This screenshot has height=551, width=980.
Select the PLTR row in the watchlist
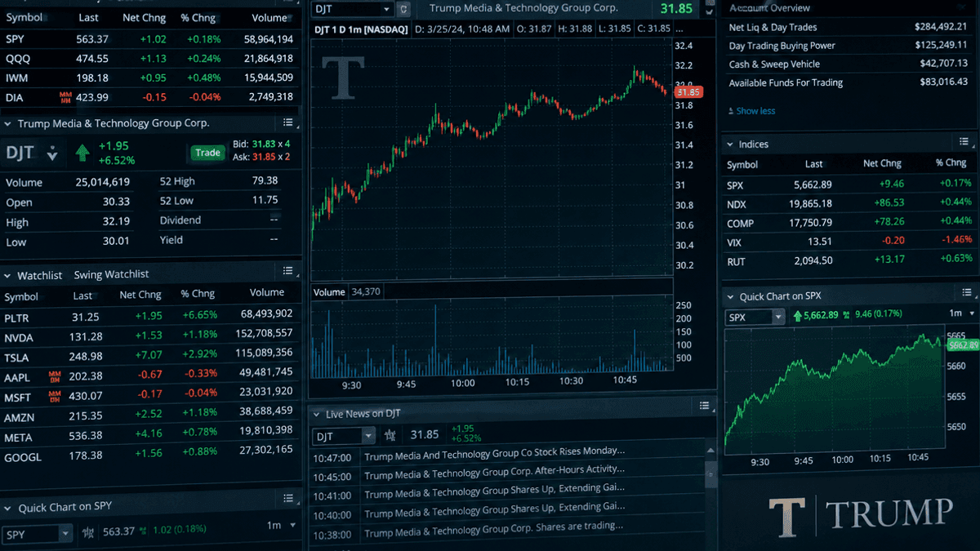tap(150, 316)
